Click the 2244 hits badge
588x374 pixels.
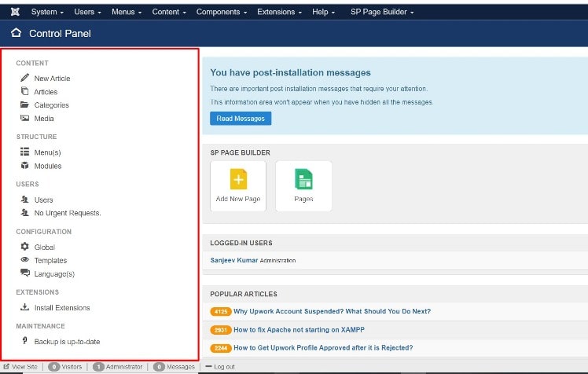tap(221, 348)
